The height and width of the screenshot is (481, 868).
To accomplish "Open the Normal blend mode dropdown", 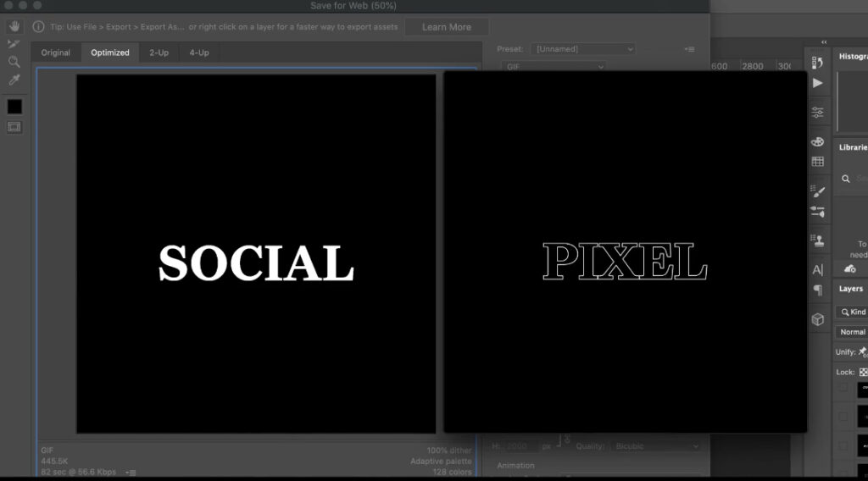I will click(851, 332).
